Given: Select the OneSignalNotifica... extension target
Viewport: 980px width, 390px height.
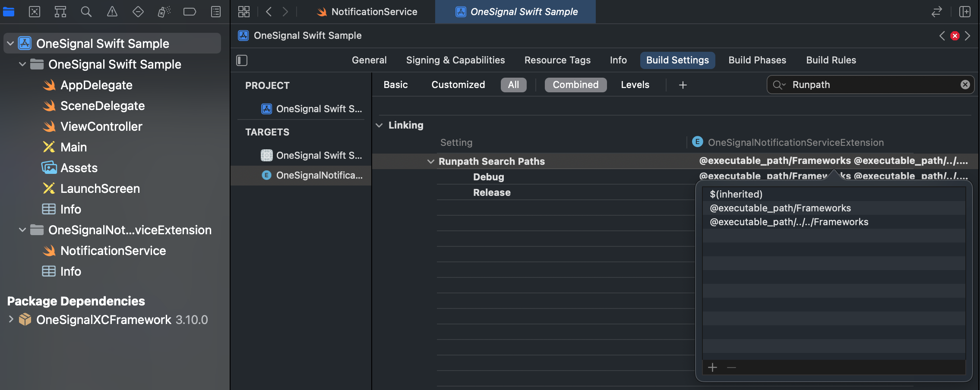Looking at the screenshot, I should coord(301,175).
